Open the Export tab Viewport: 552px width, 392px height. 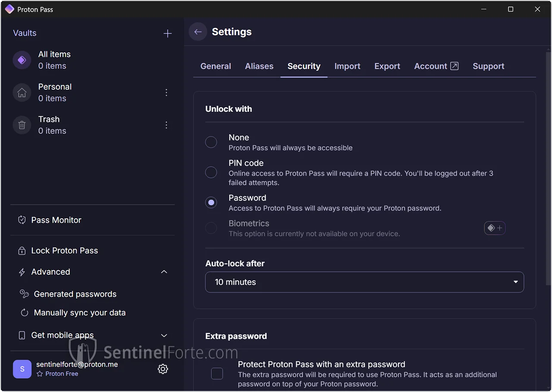click(387, 66)
